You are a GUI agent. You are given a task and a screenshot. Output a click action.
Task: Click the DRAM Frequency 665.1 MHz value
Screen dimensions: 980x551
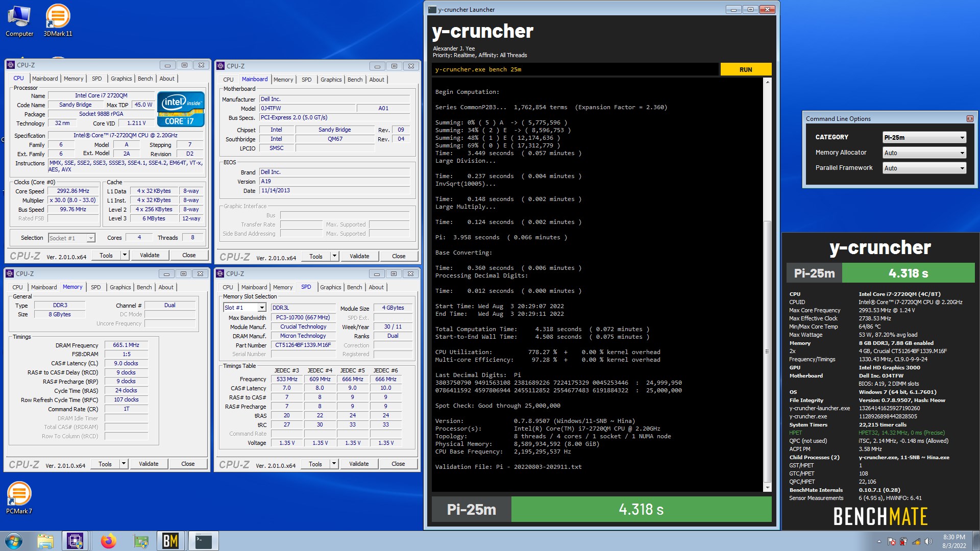126,345
